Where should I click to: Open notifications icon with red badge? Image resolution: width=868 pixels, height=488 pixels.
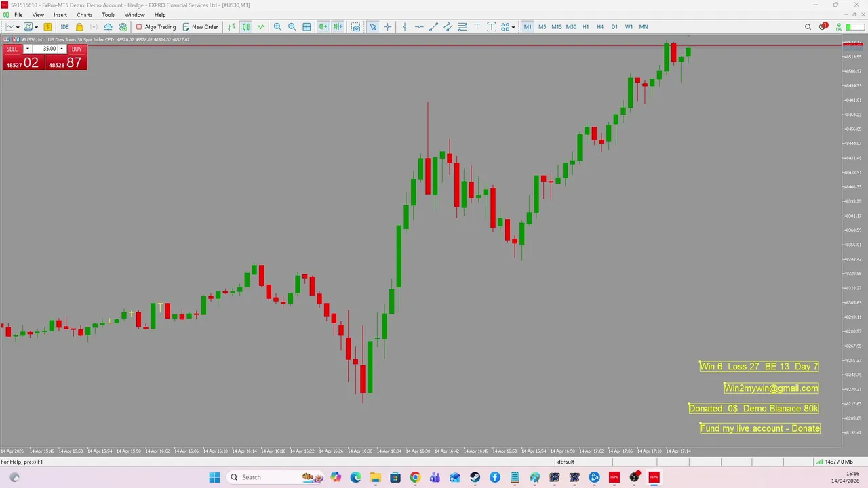tap(823, 27)
